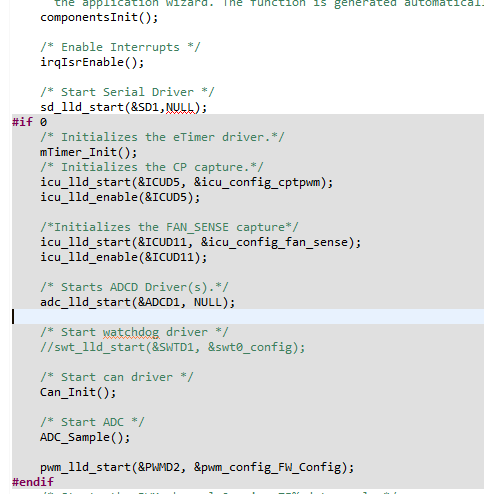This screenshot has width=484, height=494.
Task: Click the ADC_Sample(); call
Action: point(85,437)
